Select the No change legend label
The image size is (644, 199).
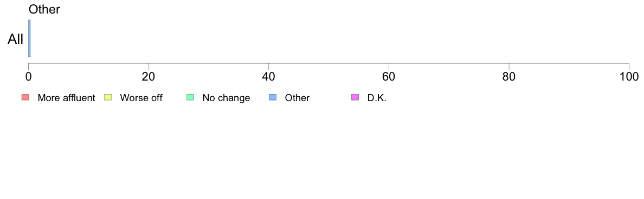[226, 98]
